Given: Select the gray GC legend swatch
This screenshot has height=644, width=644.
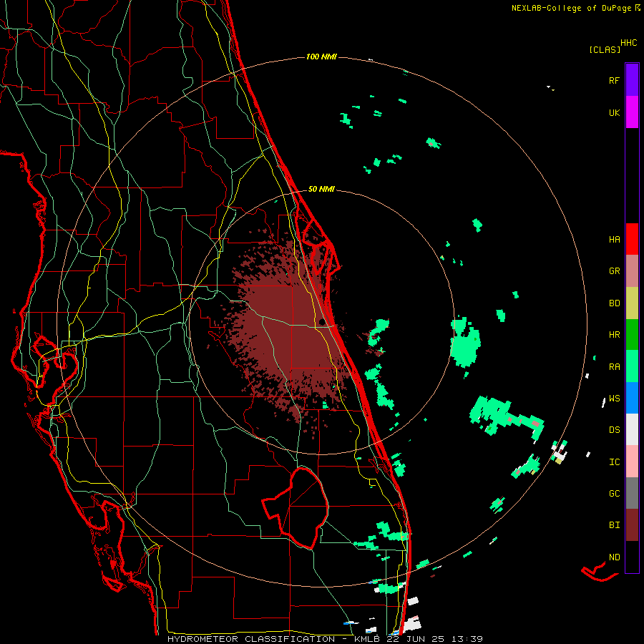Looking at the screenshot, I should coord(632,493).
